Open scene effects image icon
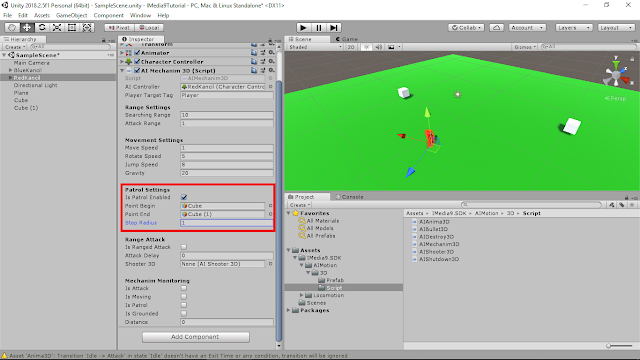The image size is (640, 360). coord(391,47)
